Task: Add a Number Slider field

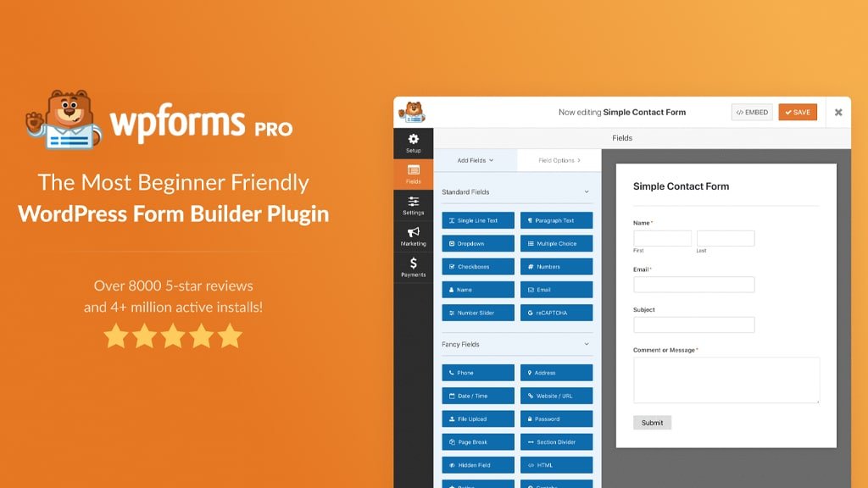Action: pos(478,313)
